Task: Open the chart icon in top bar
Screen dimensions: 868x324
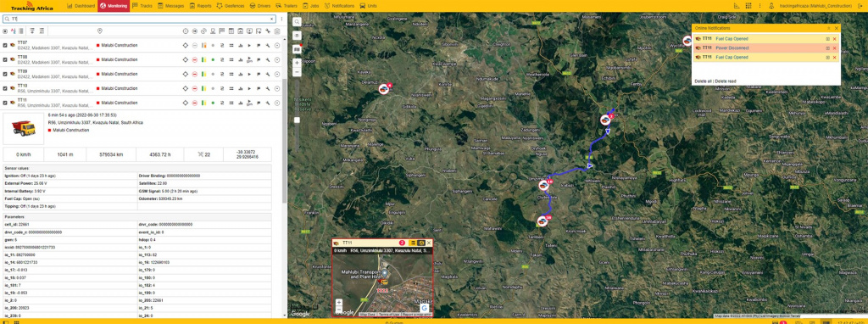Action: point(737,6)
